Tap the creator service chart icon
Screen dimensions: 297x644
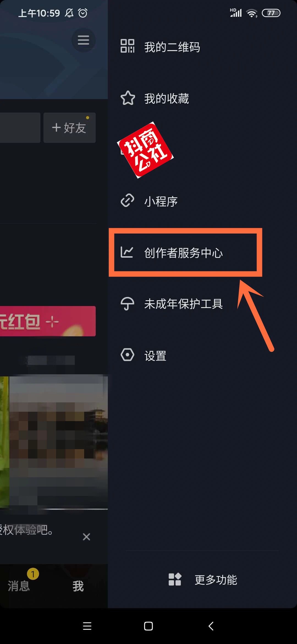(127, 252)
